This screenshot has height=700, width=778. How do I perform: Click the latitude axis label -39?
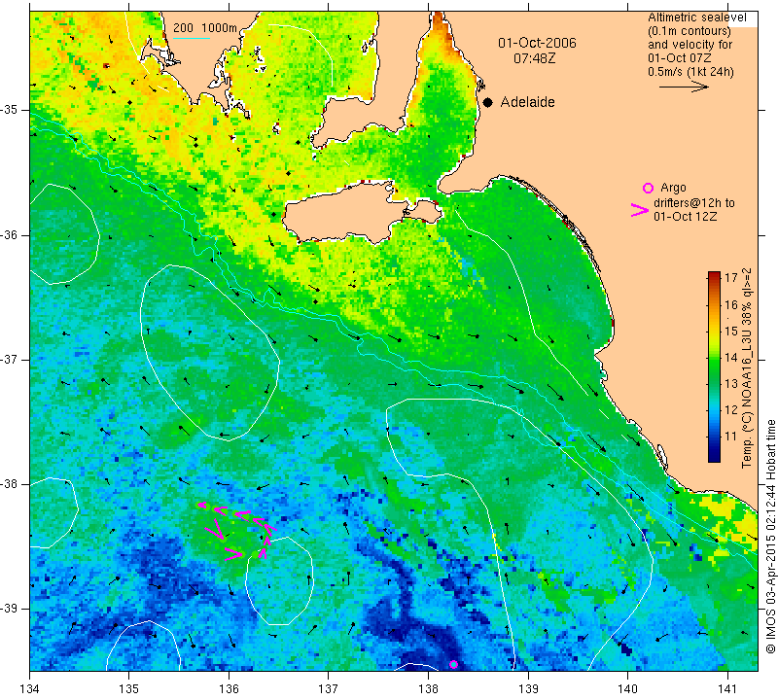(x=9, y=609)
